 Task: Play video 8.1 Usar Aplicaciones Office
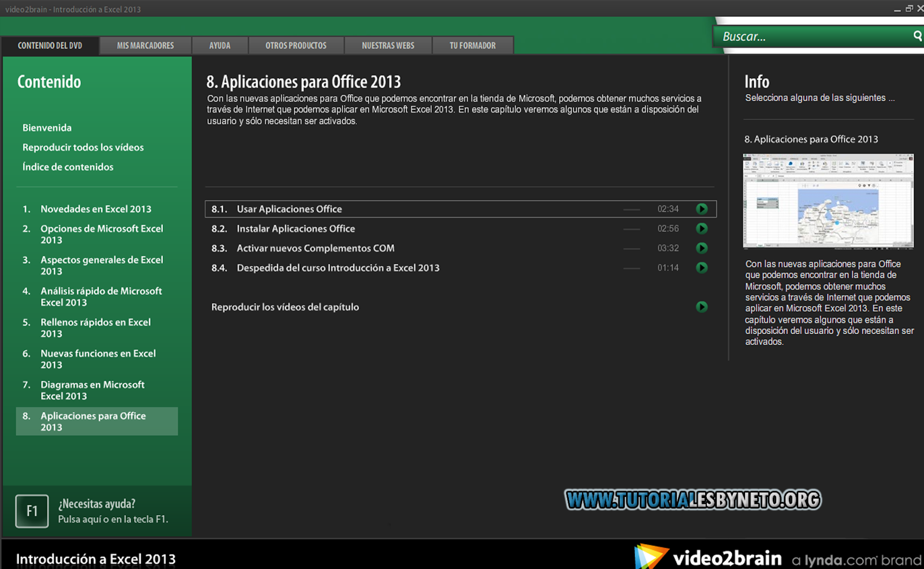click(x=702, y=209)
